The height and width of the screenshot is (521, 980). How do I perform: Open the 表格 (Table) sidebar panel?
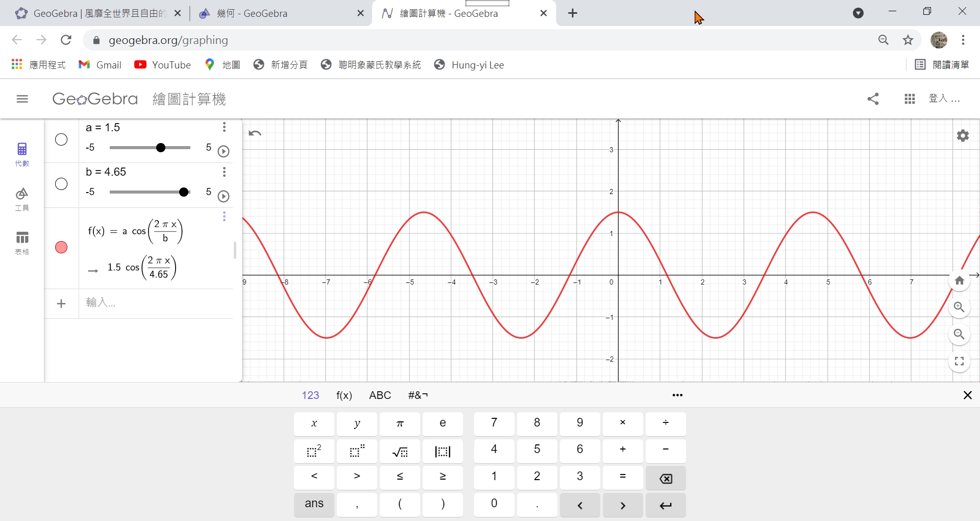pyautogui.click(x=22, y=242)
